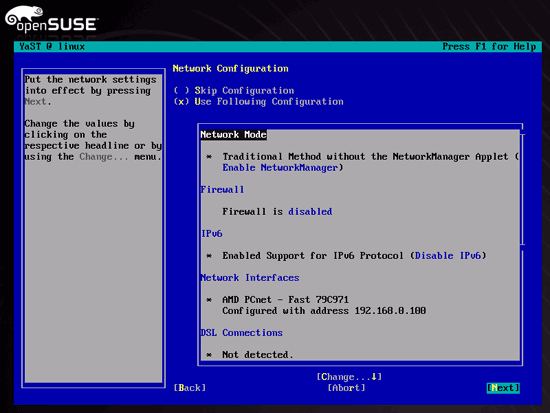Click the Next button
Screen dimensions: 550x413
[x=503, y=388]
